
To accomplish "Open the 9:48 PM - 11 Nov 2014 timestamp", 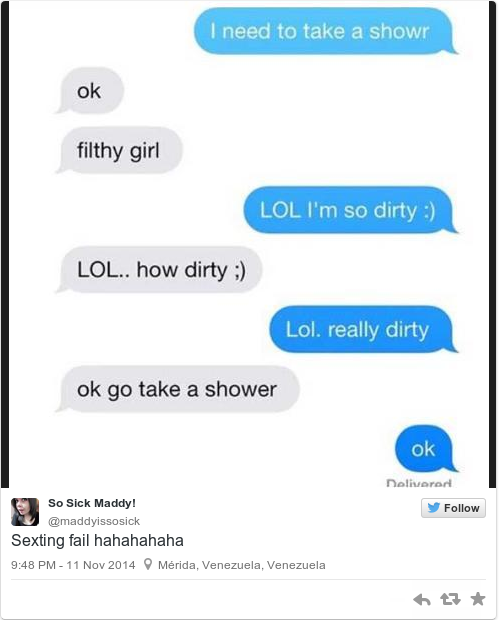I will [x=73, y=565].
